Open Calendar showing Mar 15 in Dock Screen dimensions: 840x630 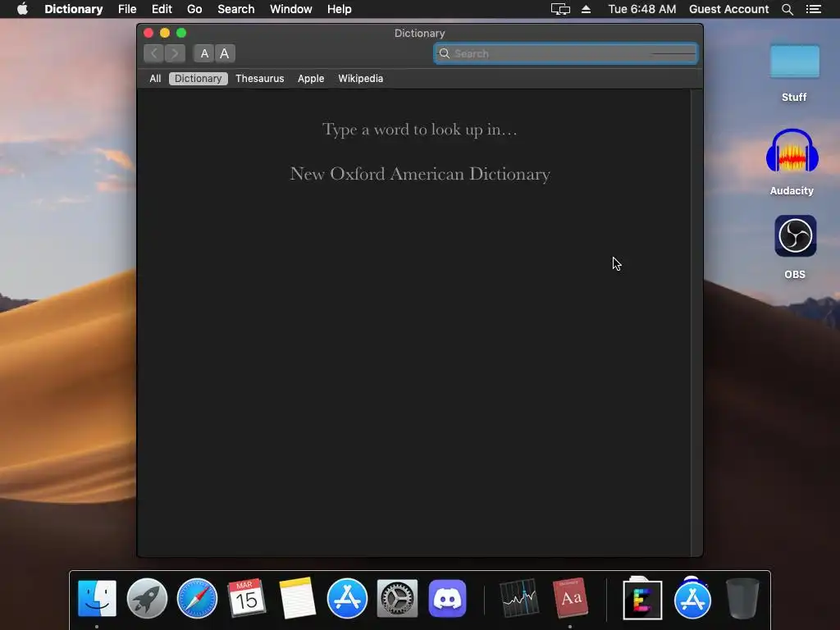(247, 598)
